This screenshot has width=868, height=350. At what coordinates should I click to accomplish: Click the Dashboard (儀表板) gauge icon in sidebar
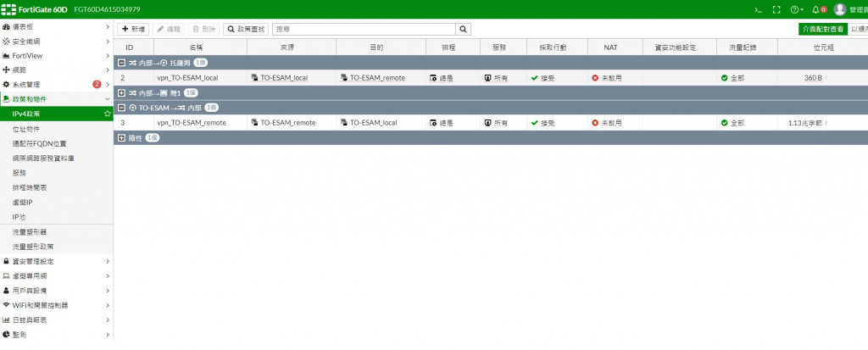point(6,26)
